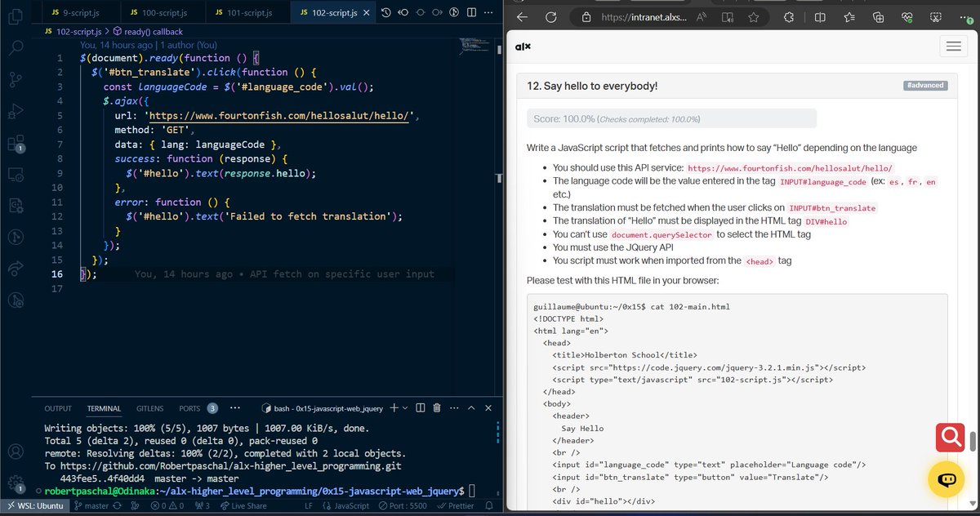Add this page to favorites star

754,17
